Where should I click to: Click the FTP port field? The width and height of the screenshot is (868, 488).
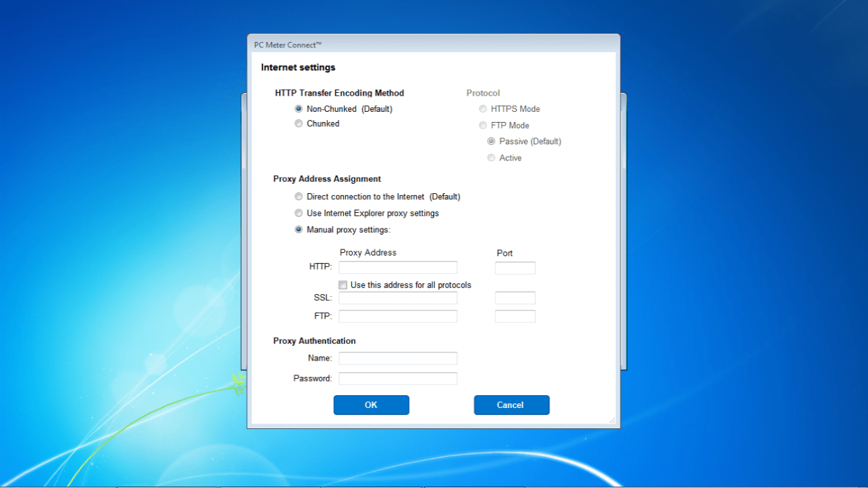pyautogui.click(x=515, y=317)
